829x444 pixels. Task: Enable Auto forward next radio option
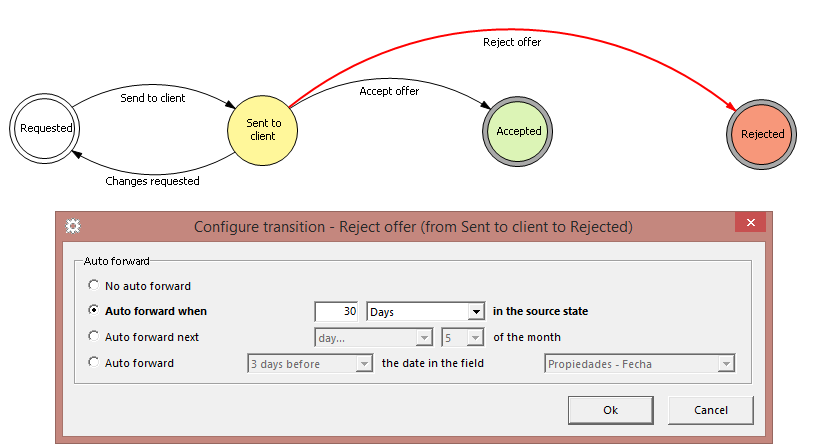[x=94, y=337]
